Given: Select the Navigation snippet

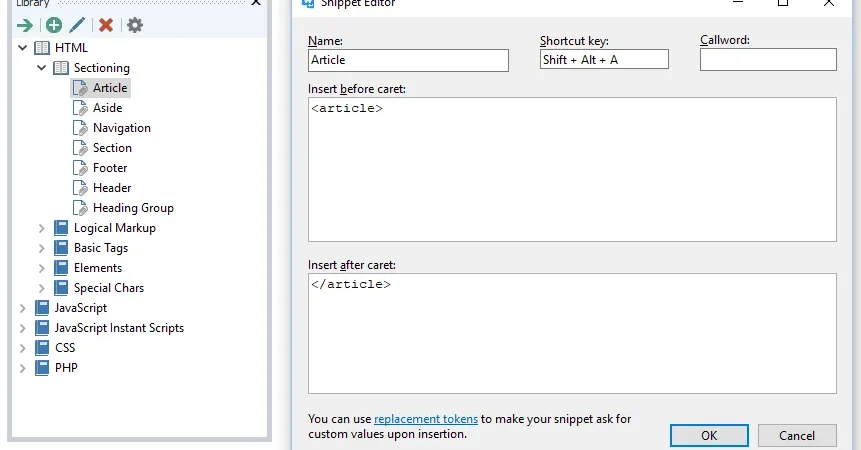Looking at the screenshot, I should (x=122, y=128).
